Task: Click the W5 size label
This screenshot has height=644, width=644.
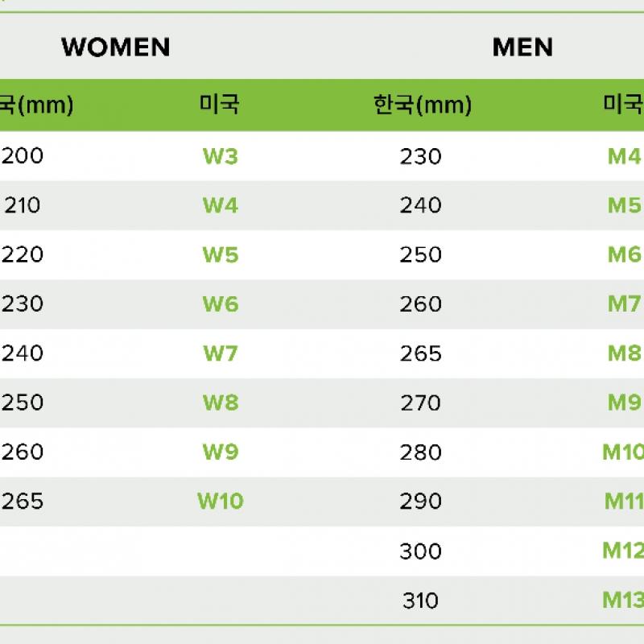Action: (220, 254)
